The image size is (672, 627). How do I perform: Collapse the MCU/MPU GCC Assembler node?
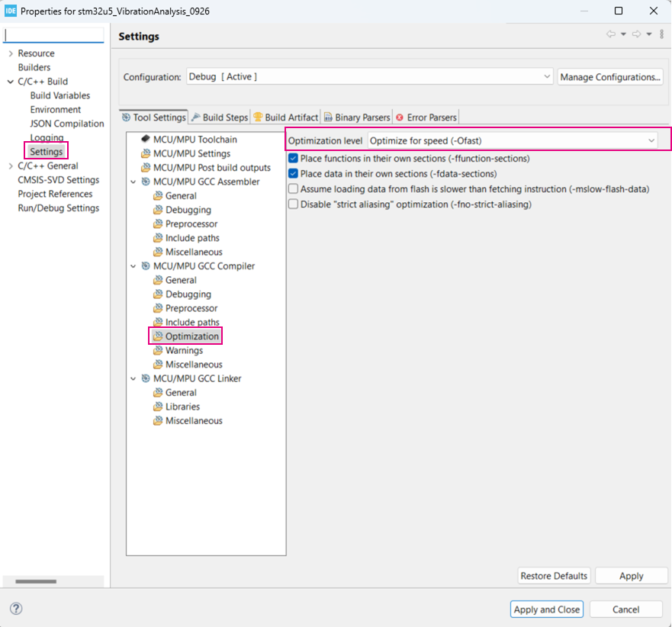click(x=133, y=182)
